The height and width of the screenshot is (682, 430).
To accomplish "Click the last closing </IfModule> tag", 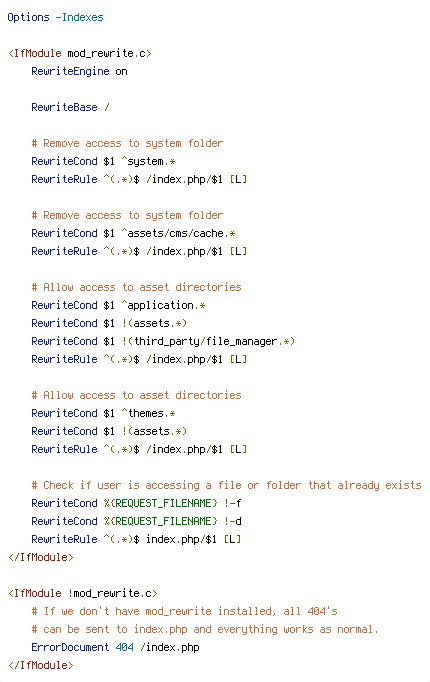I will (x=40, y=665).
